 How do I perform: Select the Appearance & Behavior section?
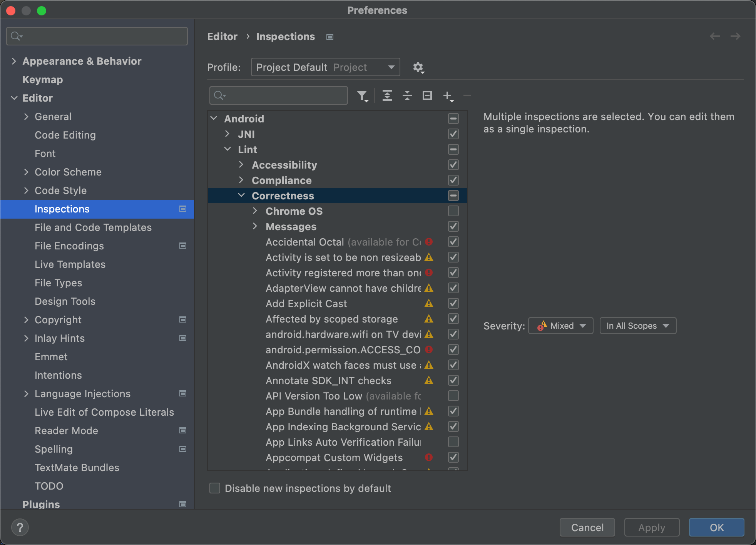[82, 61]
